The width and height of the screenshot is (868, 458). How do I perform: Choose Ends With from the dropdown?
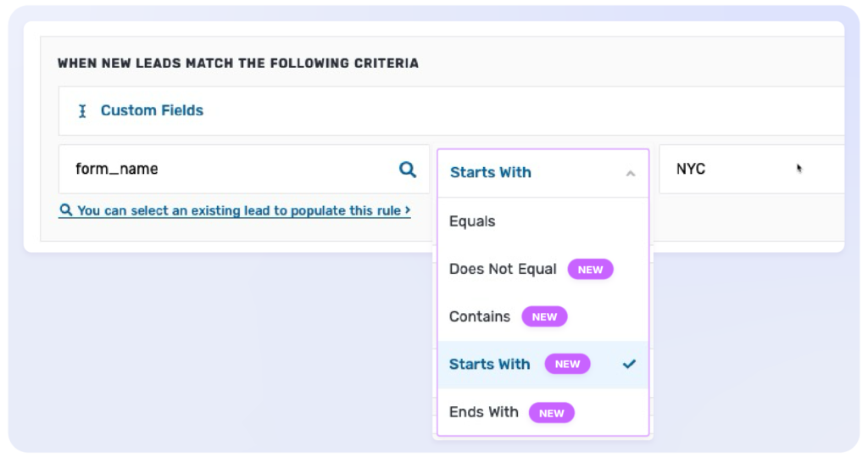pos(543,412)
